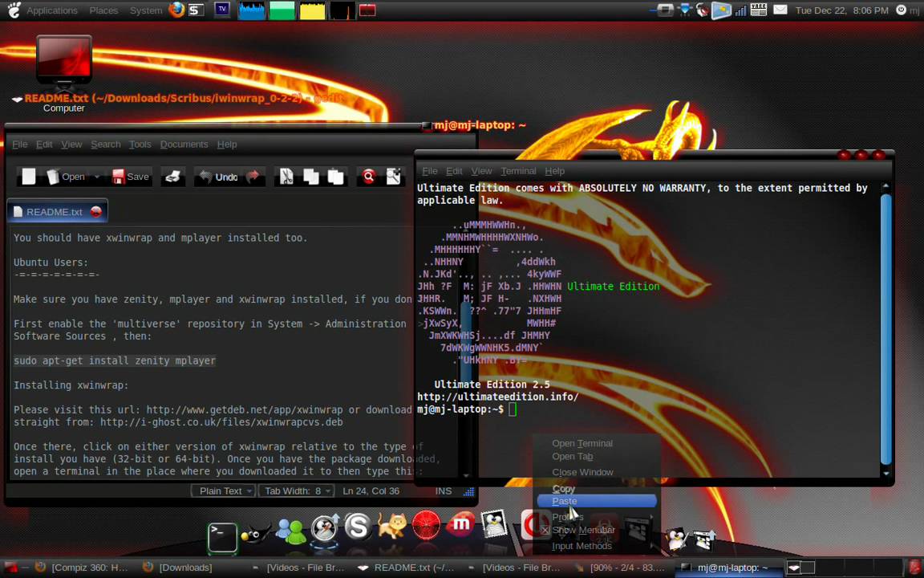
Task: Open the Firefox launcher in top panel
Action: [x=176, y=10]
